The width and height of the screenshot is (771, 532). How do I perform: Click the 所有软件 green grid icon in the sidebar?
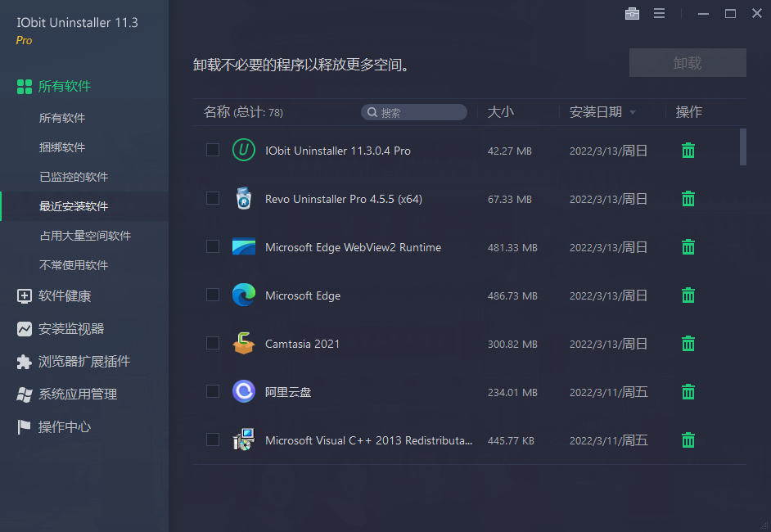pyautogui.click(x=24, y=87)
